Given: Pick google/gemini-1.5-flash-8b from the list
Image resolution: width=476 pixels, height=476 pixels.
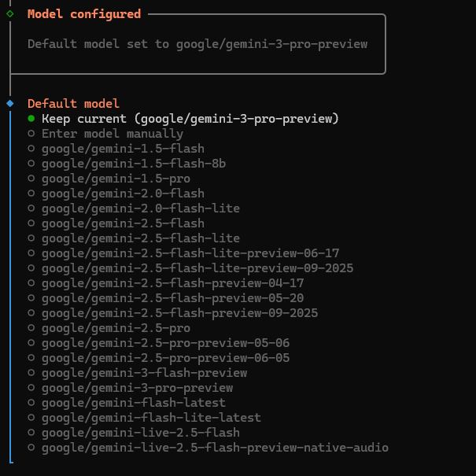Looking at the screenshot, I should click(x=134, y=164).
